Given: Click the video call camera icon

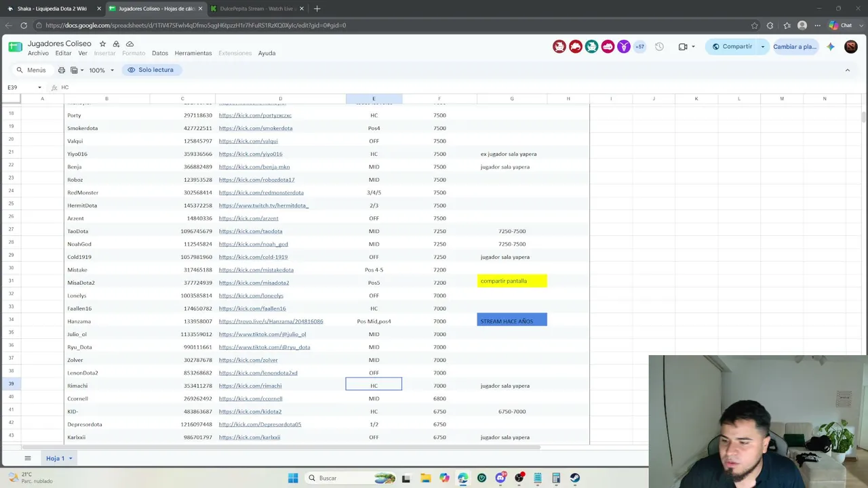Looking at the screenshot, I should (683, 47).
